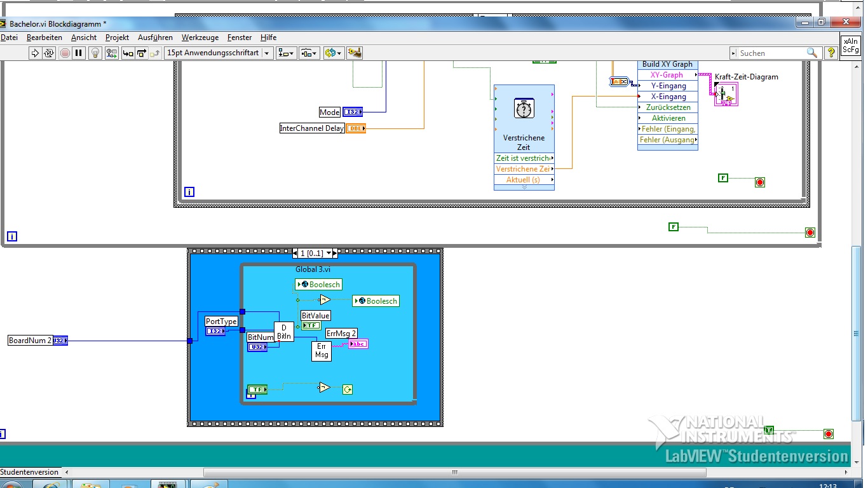This screenshot has height=488, width=868.
Task: Open the Reorder objects dropdown
Action: pos(333,53)
